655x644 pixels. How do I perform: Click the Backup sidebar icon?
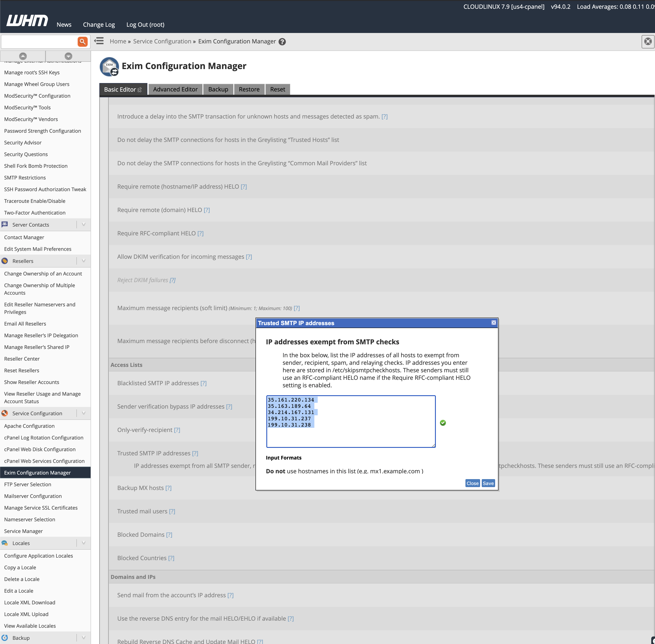(5, 638)
